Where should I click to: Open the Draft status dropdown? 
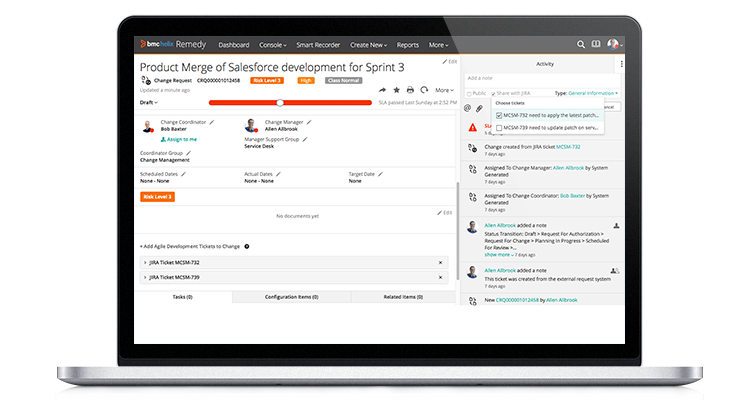click(x=149, y=102)
